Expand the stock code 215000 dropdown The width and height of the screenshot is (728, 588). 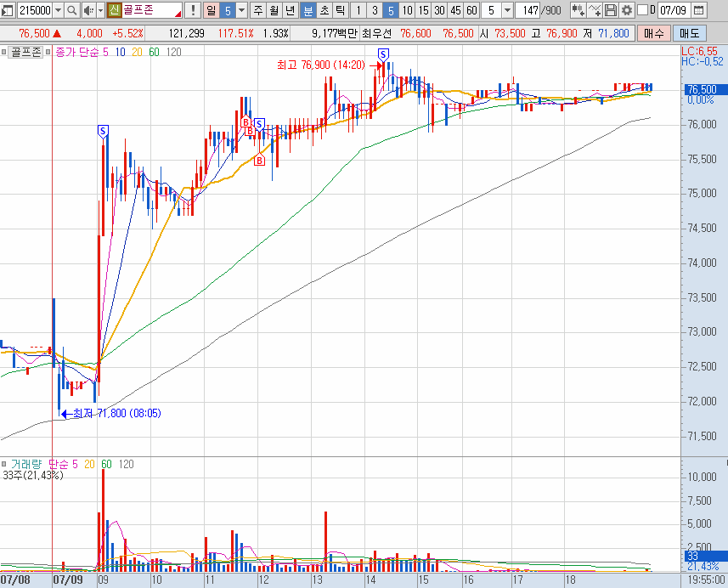pyautogui.click(x=58, y=10)
